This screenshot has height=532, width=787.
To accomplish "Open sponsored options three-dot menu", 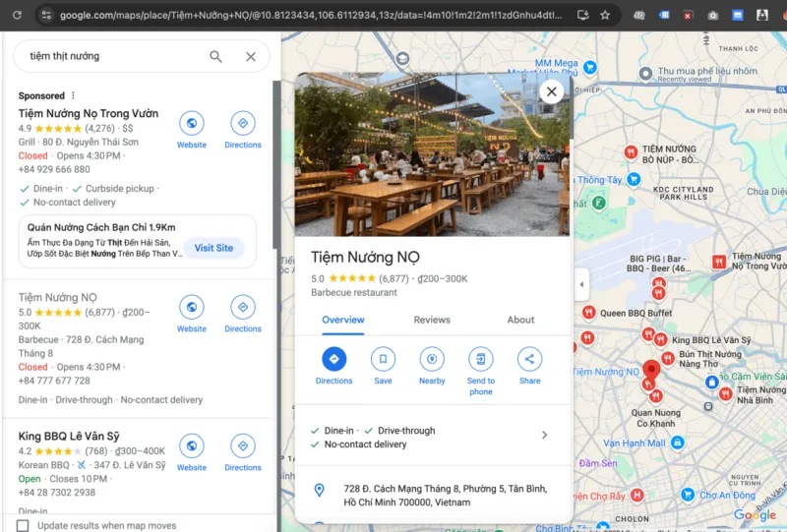I will (73, 95).
